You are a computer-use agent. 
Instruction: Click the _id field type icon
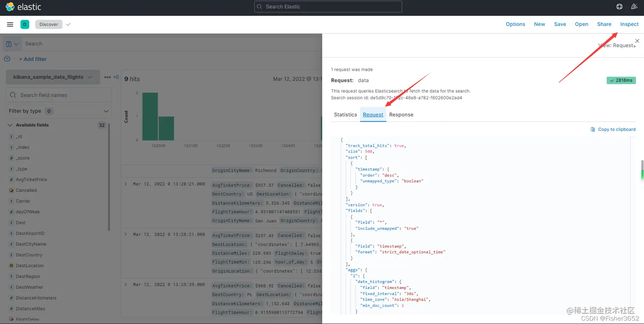click(11, 136)
